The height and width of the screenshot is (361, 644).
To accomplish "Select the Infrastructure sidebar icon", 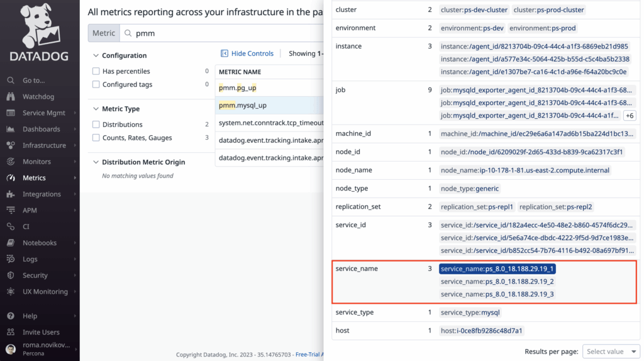I will [10, 145].
